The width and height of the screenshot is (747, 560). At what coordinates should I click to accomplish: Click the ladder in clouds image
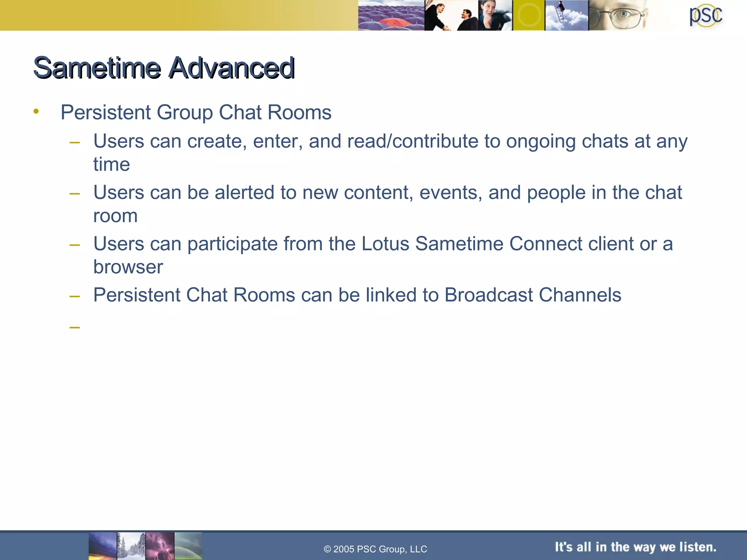click(x=566, y=15)
